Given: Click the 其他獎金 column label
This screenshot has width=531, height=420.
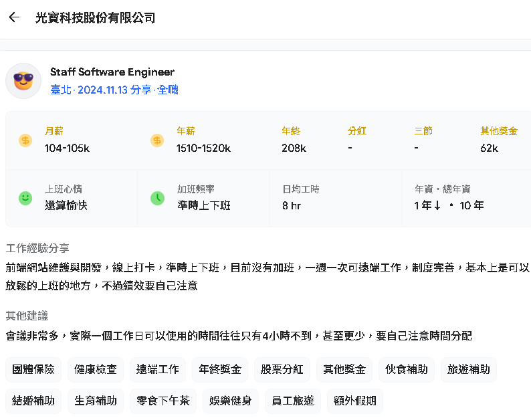Looking at the screenshot, I should (x=499, y=131).
